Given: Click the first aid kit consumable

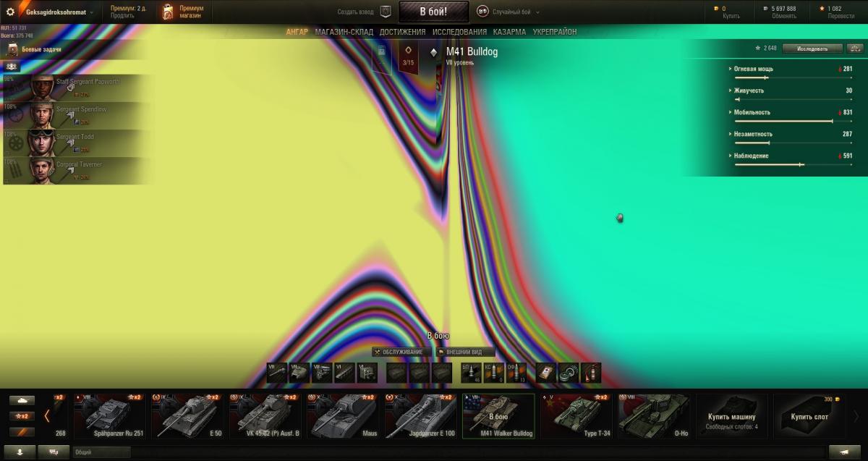Looking at the screenshot, I should point(547,372).
